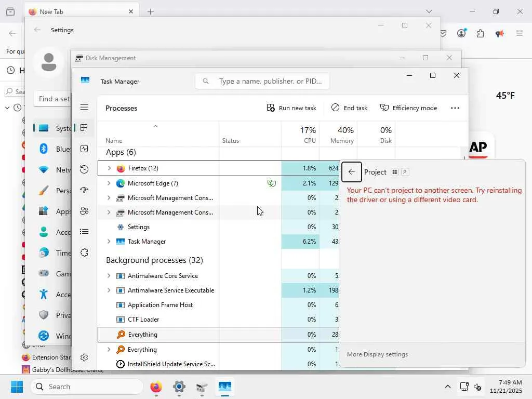The height and width of the screenshot is (399, 532).
Task: Open the Windows Start menu
Action: (17, 387)
